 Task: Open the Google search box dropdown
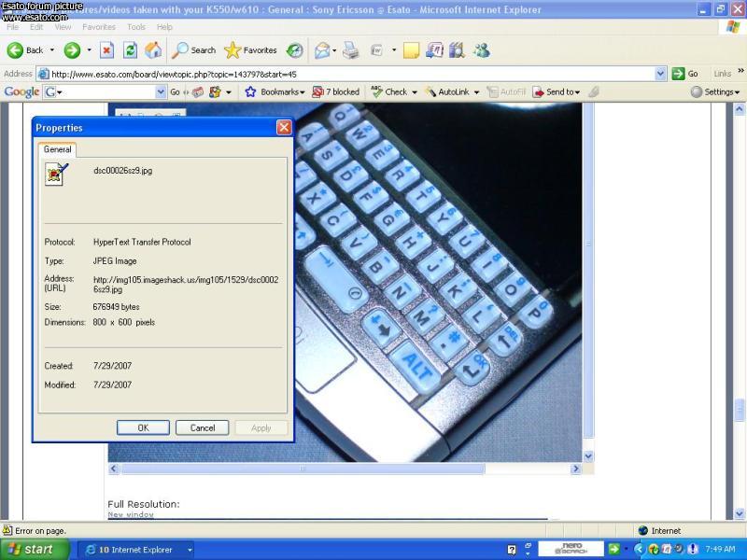pos(161,91)
